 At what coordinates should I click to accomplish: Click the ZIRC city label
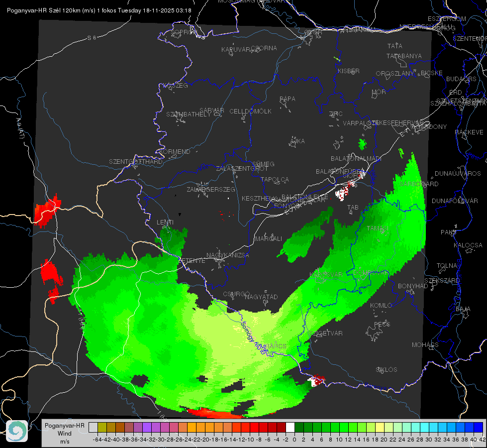click(x=336, y=114)
